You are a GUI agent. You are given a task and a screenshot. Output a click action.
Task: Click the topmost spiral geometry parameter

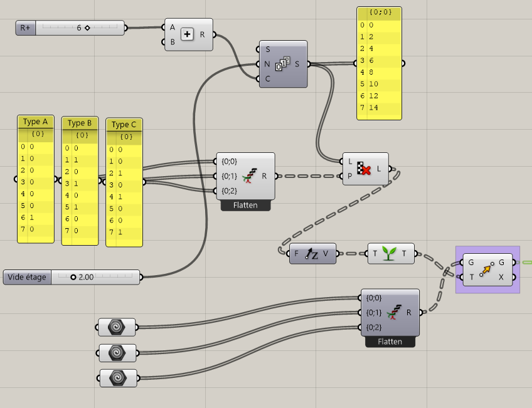coord(117,327)
